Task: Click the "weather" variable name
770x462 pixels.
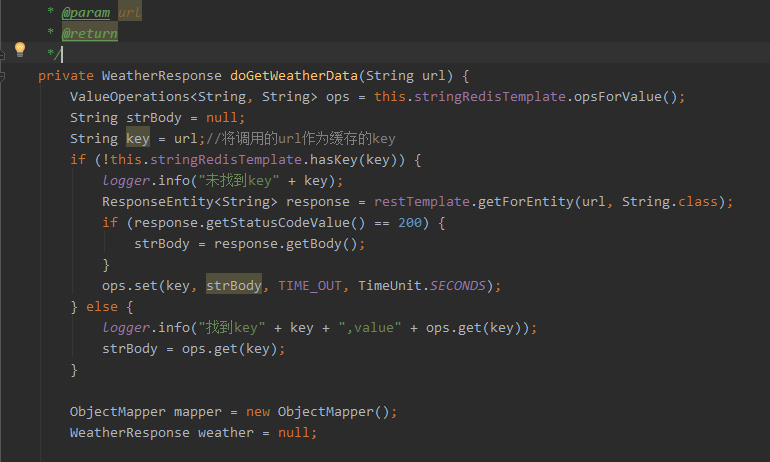Action: [x=226, y=433]
